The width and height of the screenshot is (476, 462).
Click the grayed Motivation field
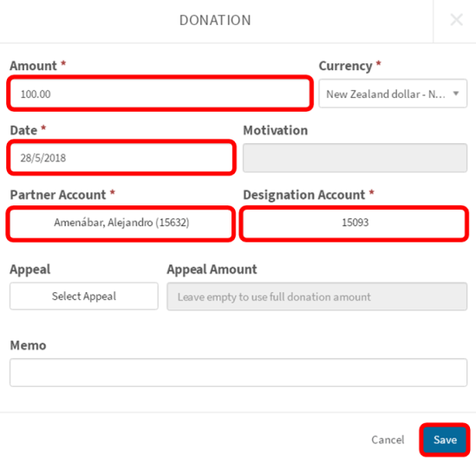[x=355, y=158]
